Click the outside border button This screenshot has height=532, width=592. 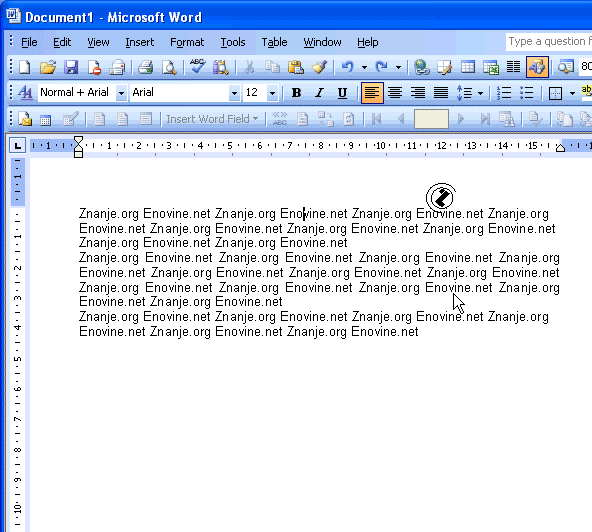(555, 93)
